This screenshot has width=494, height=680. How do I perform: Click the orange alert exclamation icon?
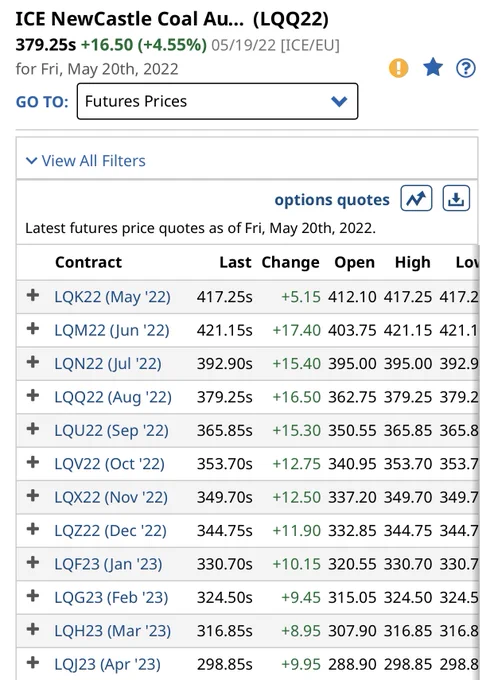pyautogui.click(x=398, y=68)
